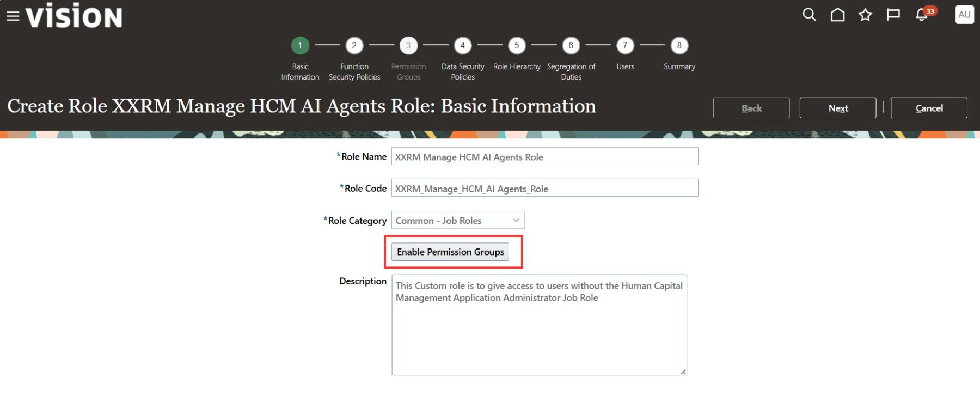
Task: Select step 5 Role Hierarchy
Action: point(517,46)
